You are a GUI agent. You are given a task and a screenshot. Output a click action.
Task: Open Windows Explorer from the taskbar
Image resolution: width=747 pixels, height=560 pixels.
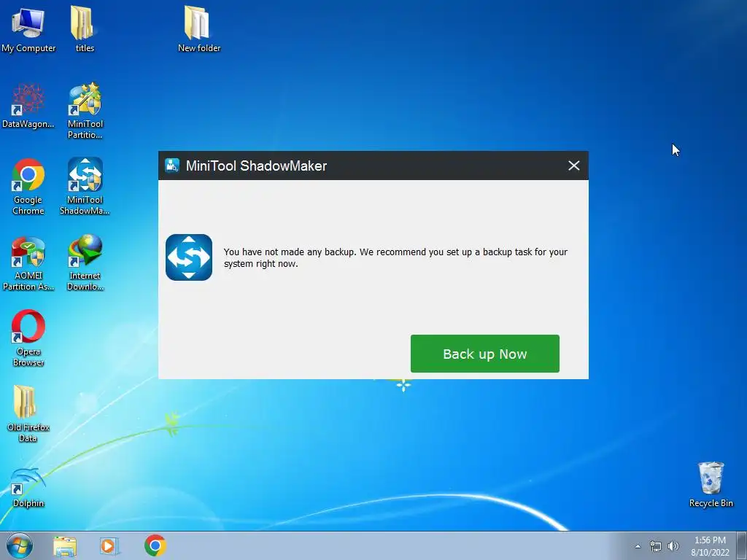[x=65, y=546]
